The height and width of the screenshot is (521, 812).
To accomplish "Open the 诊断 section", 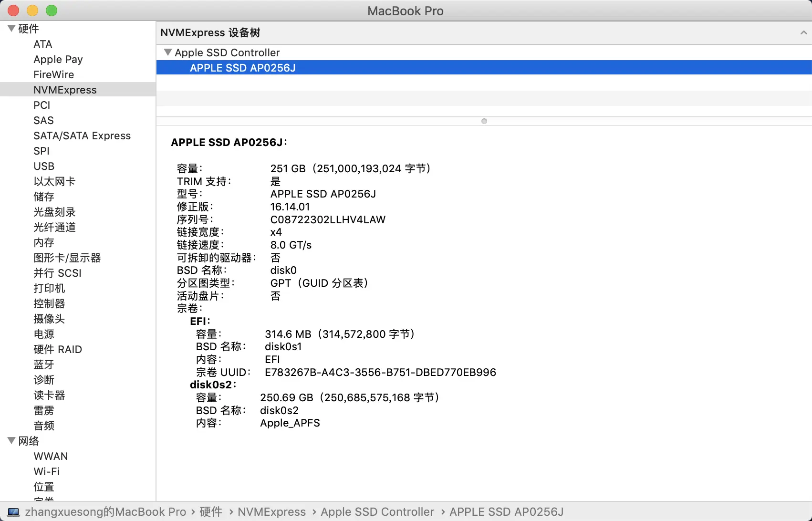I will pos(44,380).
